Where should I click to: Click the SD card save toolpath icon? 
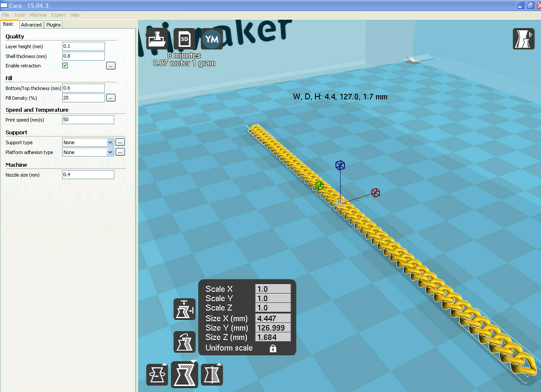click(x=184, y=39)
